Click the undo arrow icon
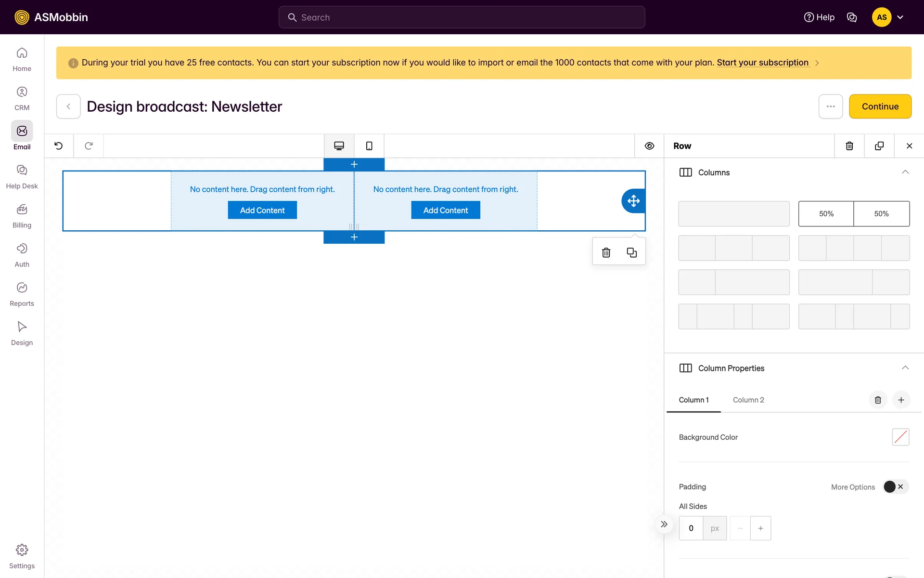 (x=59, y=146)
